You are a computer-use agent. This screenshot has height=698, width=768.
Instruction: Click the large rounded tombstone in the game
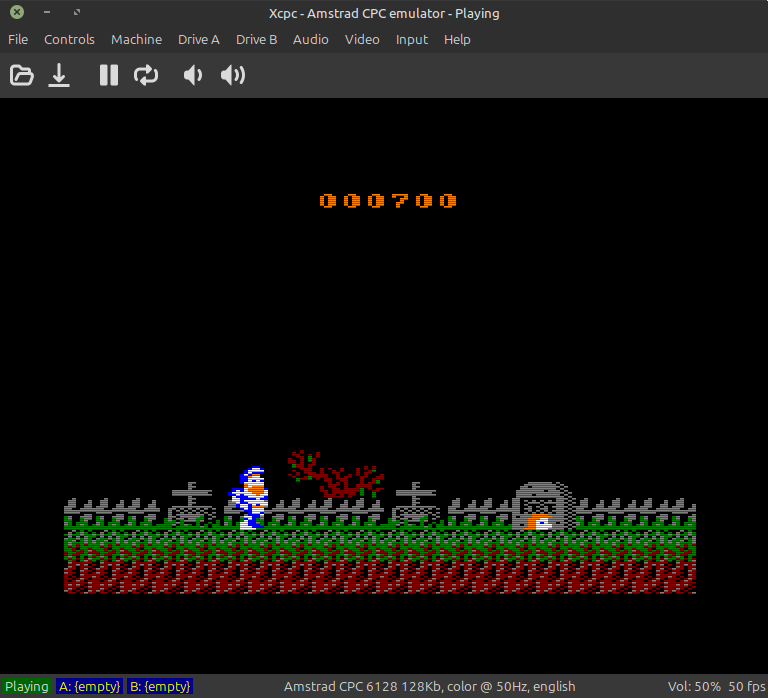544,506
